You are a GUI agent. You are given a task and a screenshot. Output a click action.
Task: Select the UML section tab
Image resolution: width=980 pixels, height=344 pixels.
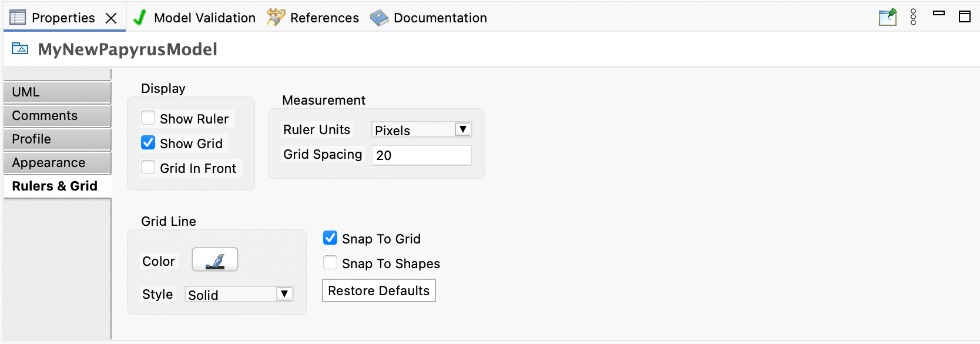tap(57, 92)
